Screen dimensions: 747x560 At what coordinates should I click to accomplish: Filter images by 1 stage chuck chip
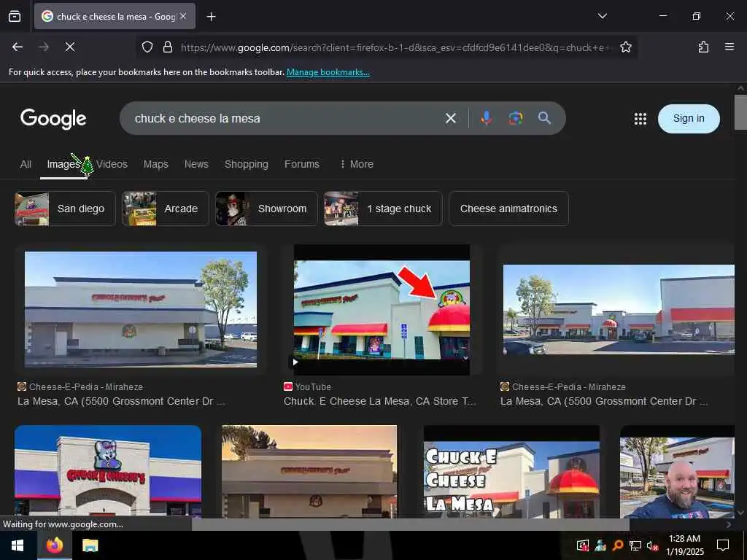point(383,209)
